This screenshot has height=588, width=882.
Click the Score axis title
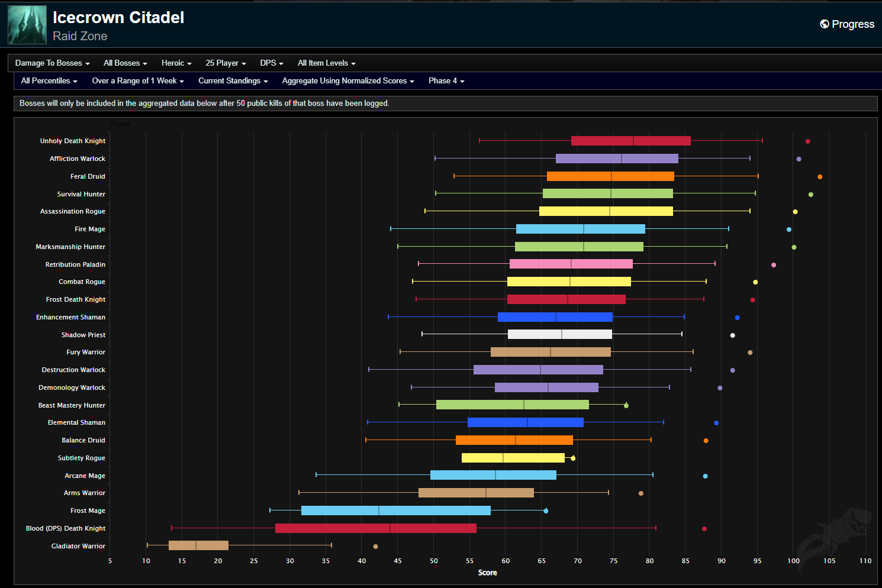(x=487, y=573)
